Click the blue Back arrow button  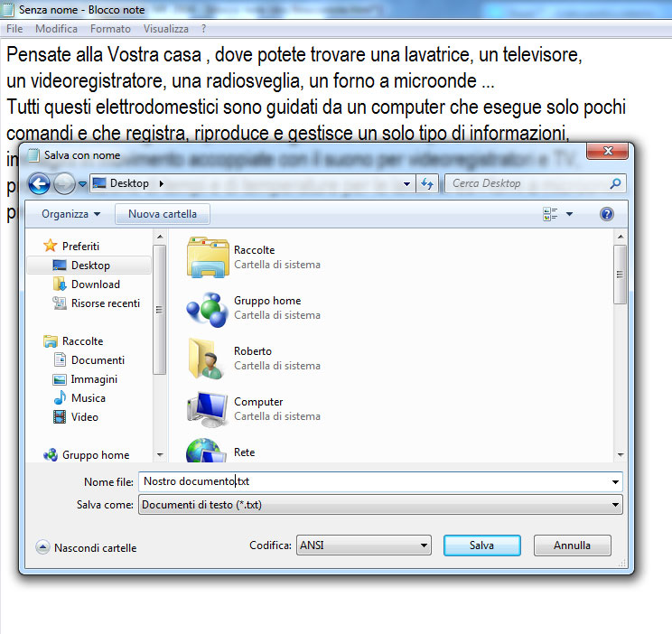39,184
